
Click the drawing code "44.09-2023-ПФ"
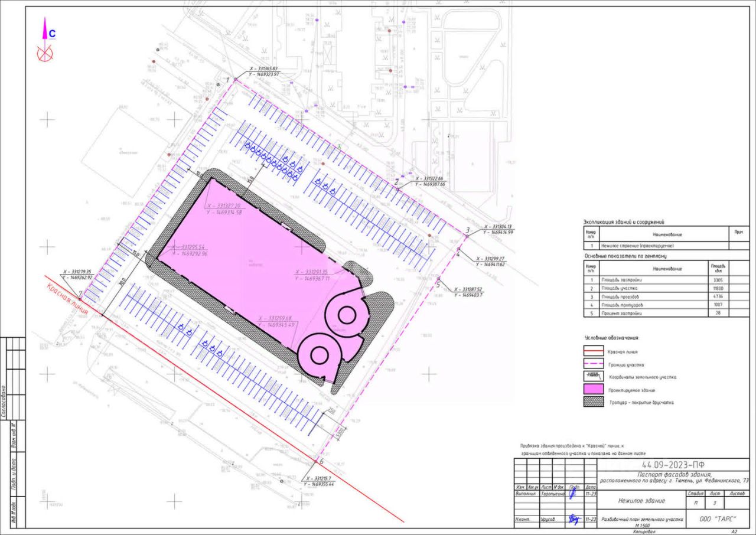pyautogui.click(x=672, y=464)
